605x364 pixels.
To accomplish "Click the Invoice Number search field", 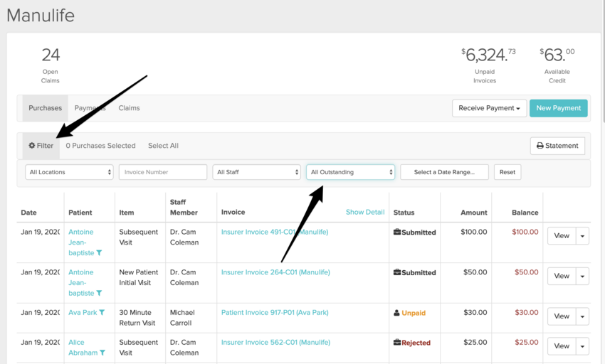I will tap(162, 172).
